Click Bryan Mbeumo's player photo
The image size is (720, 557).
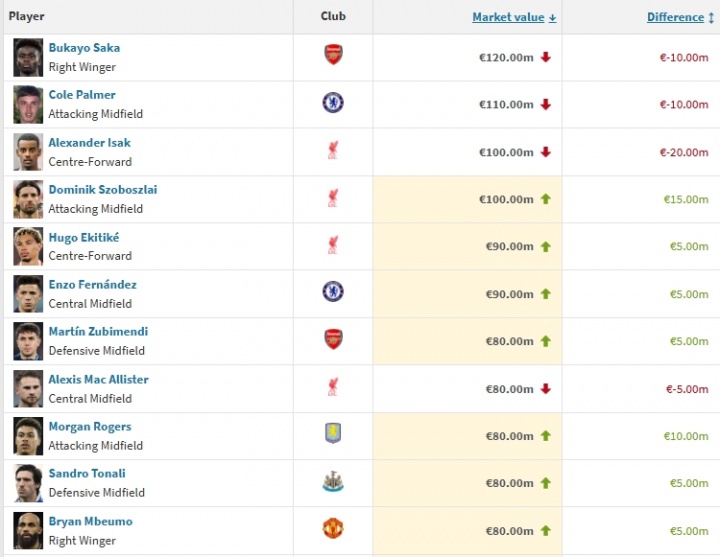pyautogui.click(x=28, y=530)
